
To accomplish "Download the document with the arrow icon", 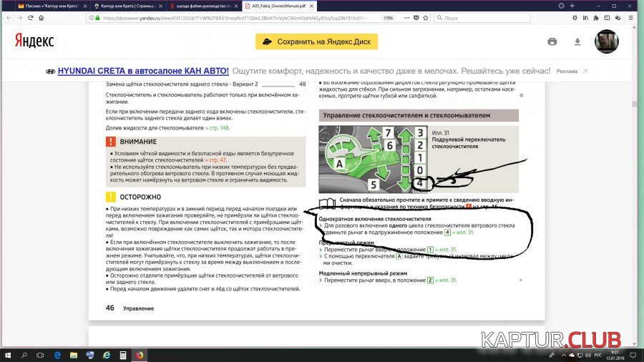I will coord(577,41).
